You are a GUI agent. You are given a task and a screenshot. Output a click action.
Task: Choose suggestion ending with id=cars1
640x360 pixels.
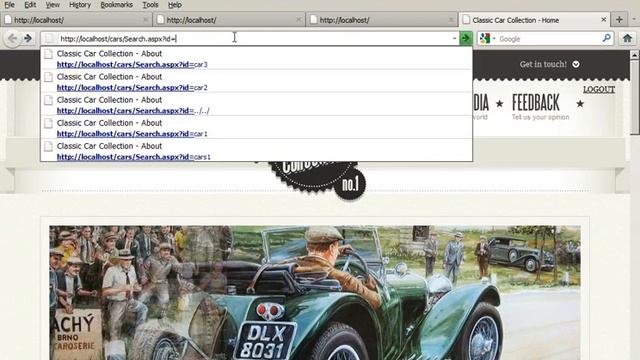256,150
